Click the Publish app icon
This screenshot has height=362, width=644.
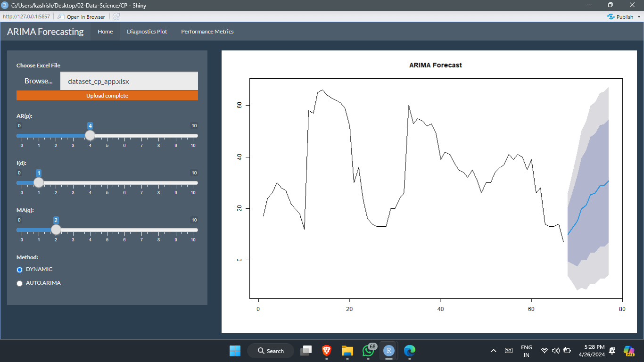tap(611, 16)
